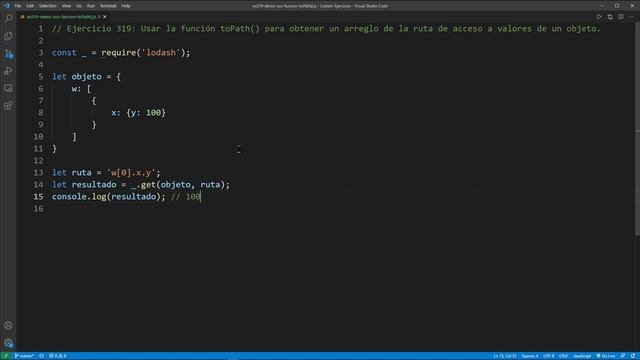The height and width of the screenshot is (360, 640).
Task: Synchronize changes icon in status bar
Action: click(x=42, y=356)
